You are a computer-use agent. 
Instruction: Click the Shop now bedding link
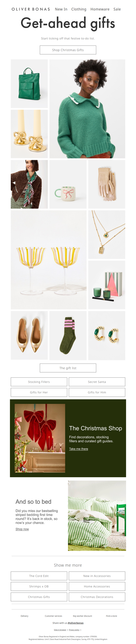click(x=22, y=529)
